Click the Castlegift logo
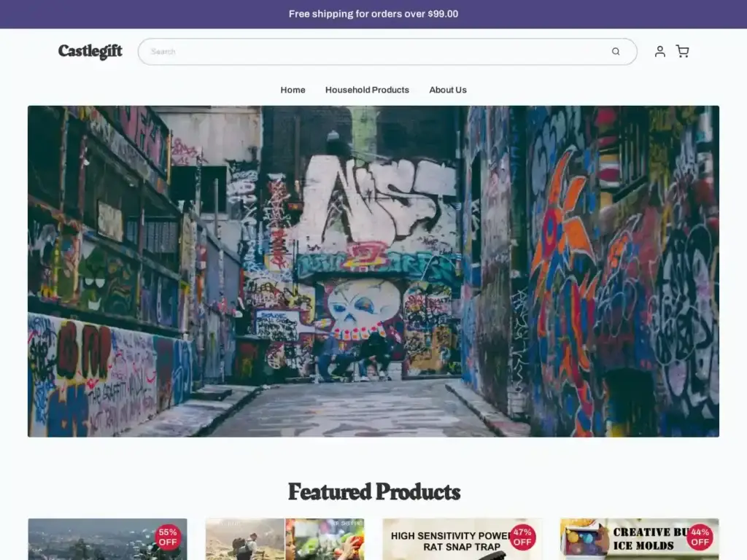The image size is (747, 560). point(90,52)
